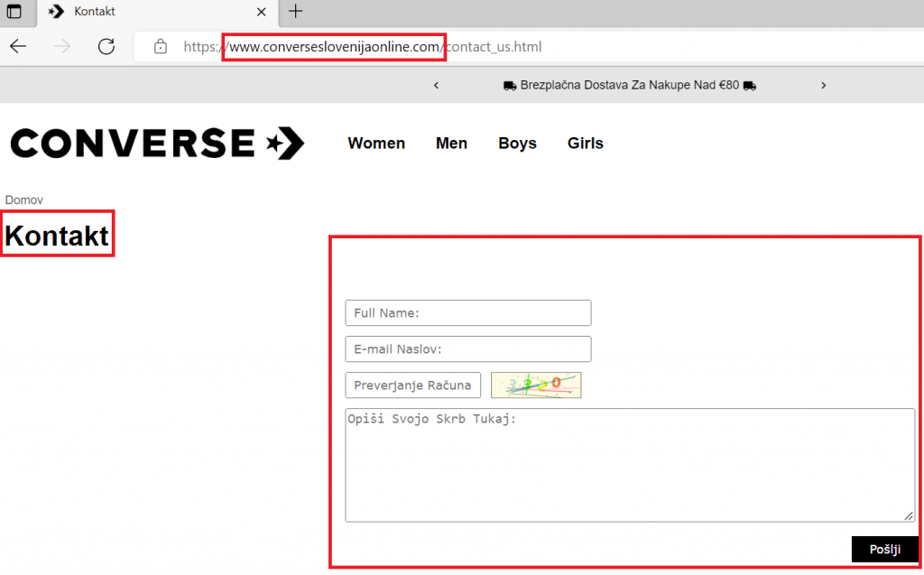
Task: Advance the banner with the right chevron
Action: [823, 86]
